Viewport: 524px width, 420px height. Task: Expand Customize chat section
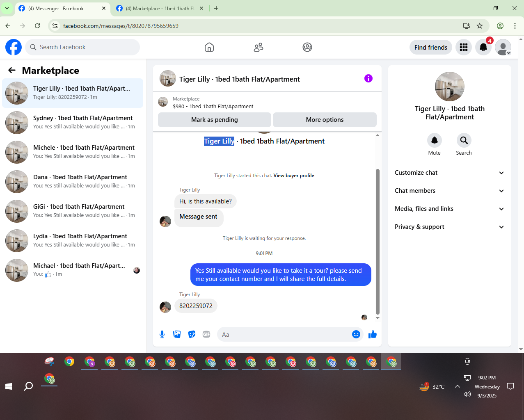(449, 173)
